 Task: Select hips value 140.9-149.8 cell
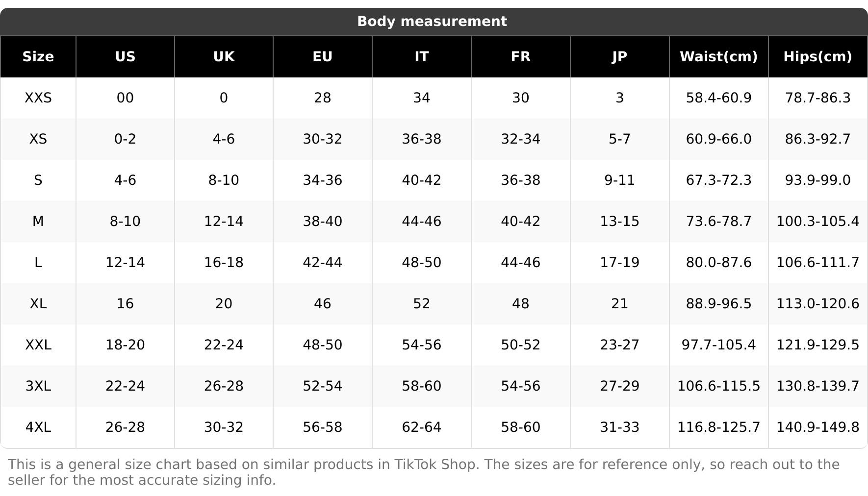click(x=817, y=427)
